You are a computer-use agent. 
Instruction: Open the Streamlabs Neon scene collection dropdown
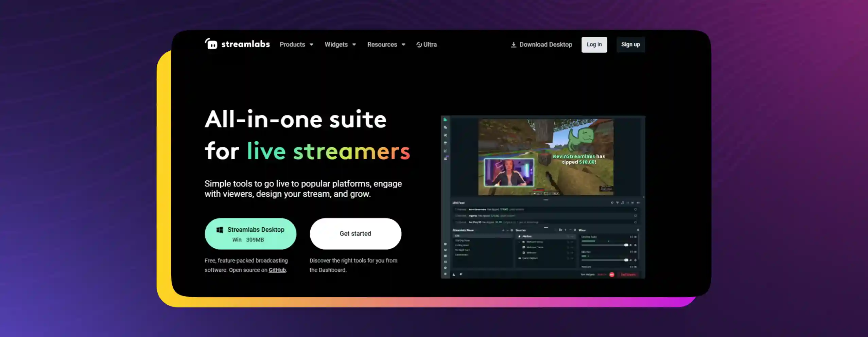point(464,230)
